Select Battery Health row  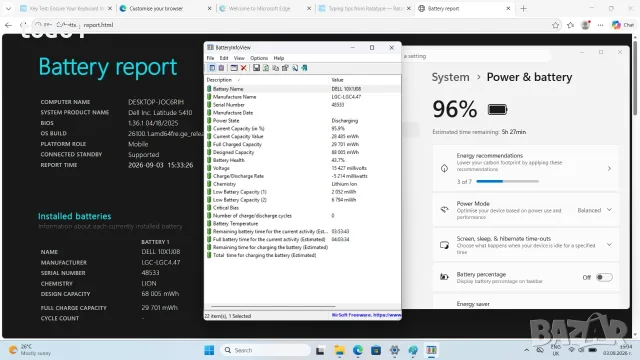303,160
